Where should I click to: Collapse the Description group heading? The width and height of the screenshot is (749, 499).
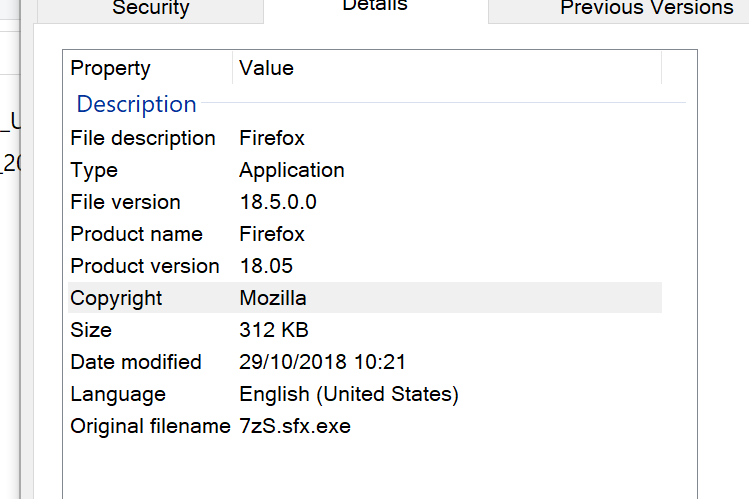tap(137, 104)
